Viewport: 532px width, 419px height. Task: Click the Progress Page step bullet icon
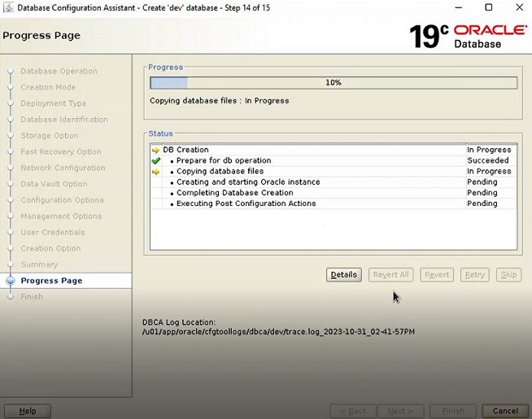click(x=11, y=281)
